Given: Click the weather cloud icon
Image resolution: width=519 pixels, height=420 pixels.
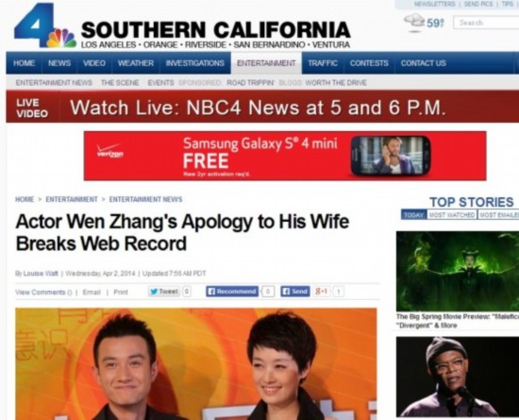Looking at the screenshot, I should coord(414,21).
